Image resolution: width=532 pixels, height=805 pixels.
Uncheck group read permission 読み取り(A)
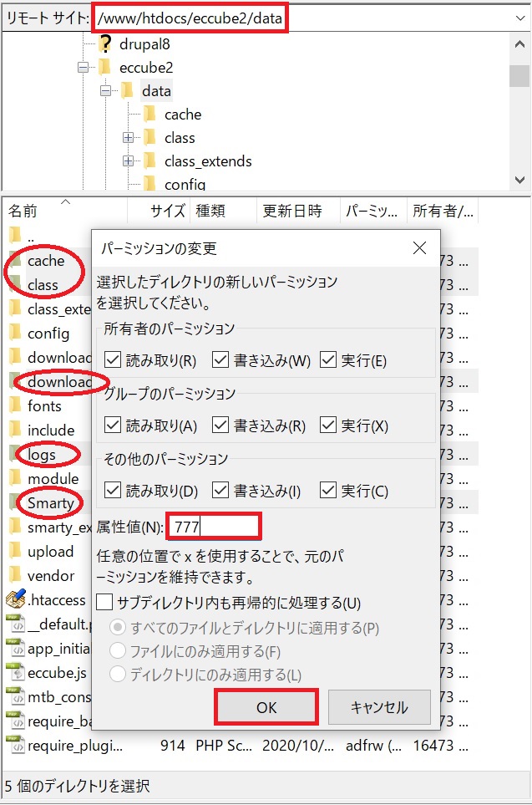coord(113,425)
